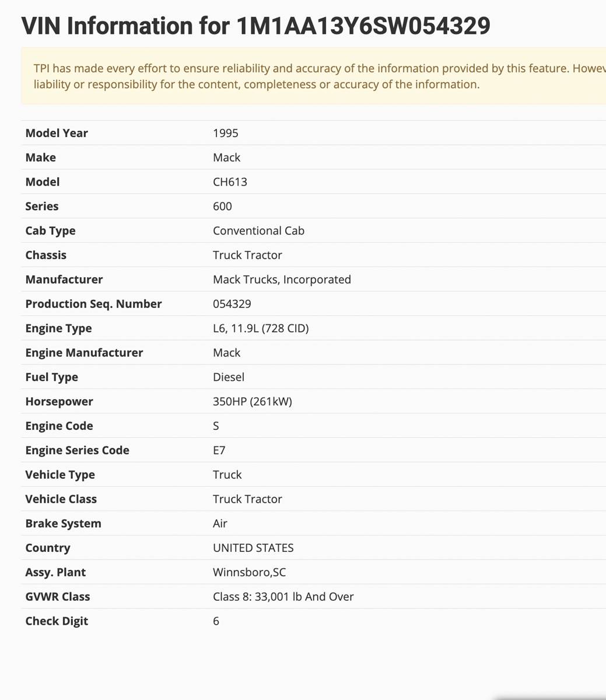Click the TPI disclaimer notice banner
The width and height of the screenshot is (606, 700).
tap(315, 76)
